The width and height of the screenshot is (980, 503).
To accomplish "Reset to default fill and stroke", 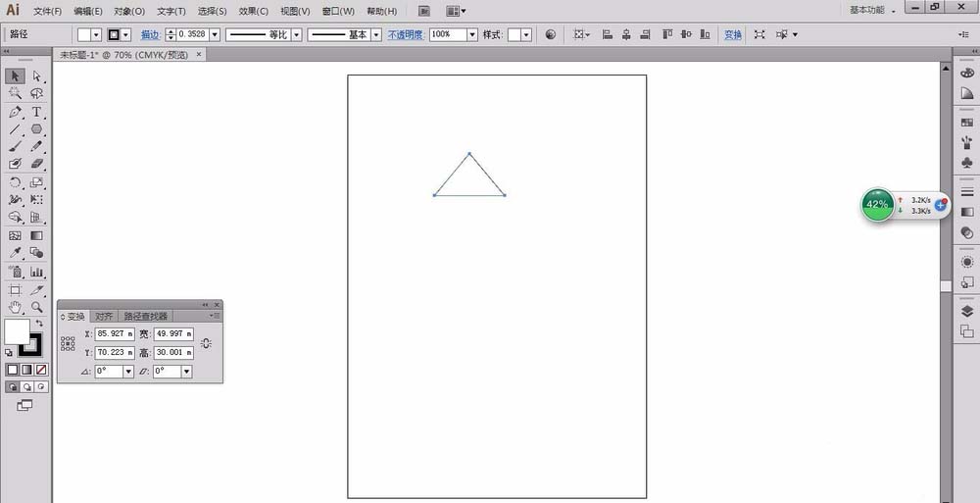I will (x=8, y=354).
